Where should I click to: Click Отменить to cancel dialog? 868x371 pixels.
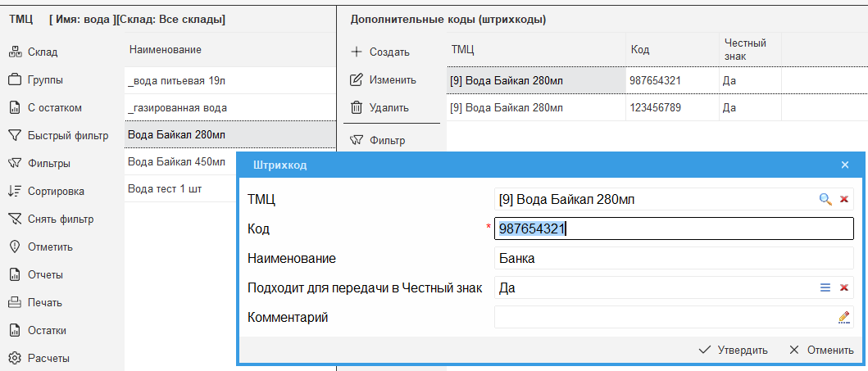pyautogui.click(x=820, y=350)
